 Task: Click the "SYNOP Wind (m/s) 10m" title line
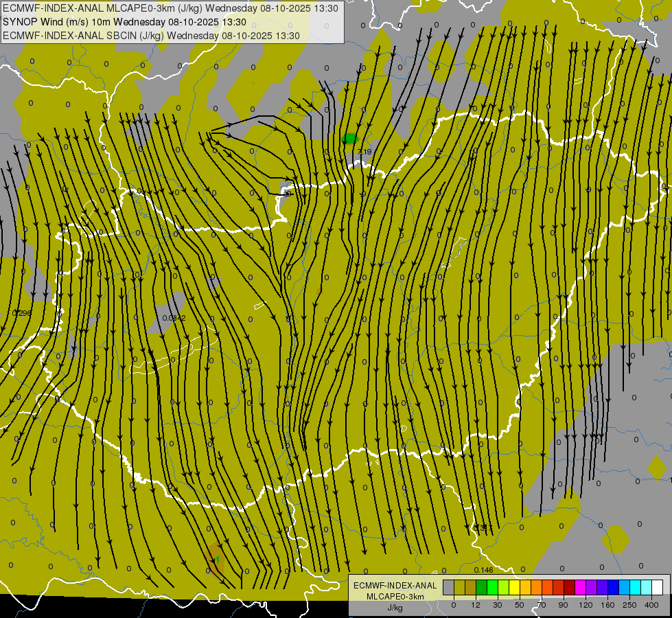(x=124, y=22)
